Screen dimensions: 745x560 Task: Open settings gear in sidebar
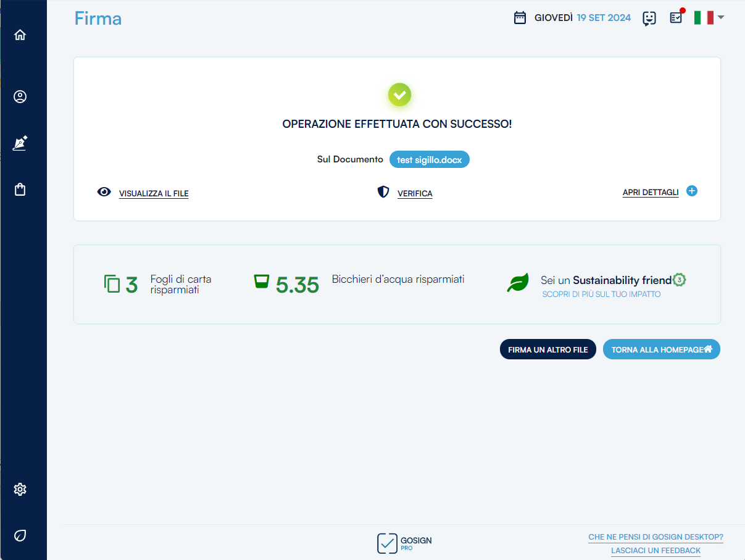point(20,490)
